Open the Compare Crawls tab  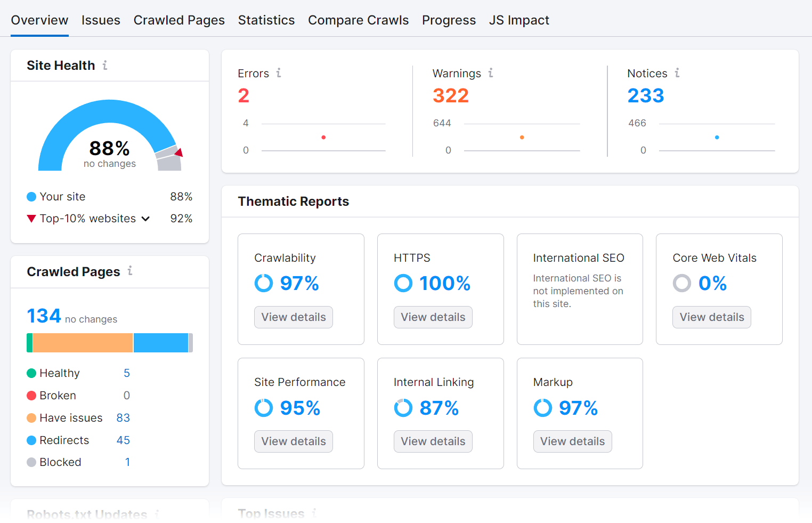tap(358, 20)
